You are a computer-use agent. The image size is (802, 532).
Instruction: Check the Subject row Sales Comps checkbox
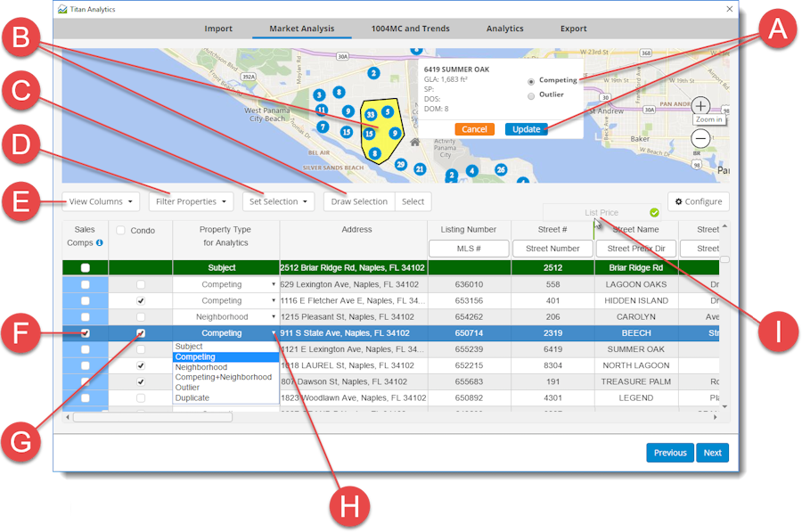[x=86, y=267]
